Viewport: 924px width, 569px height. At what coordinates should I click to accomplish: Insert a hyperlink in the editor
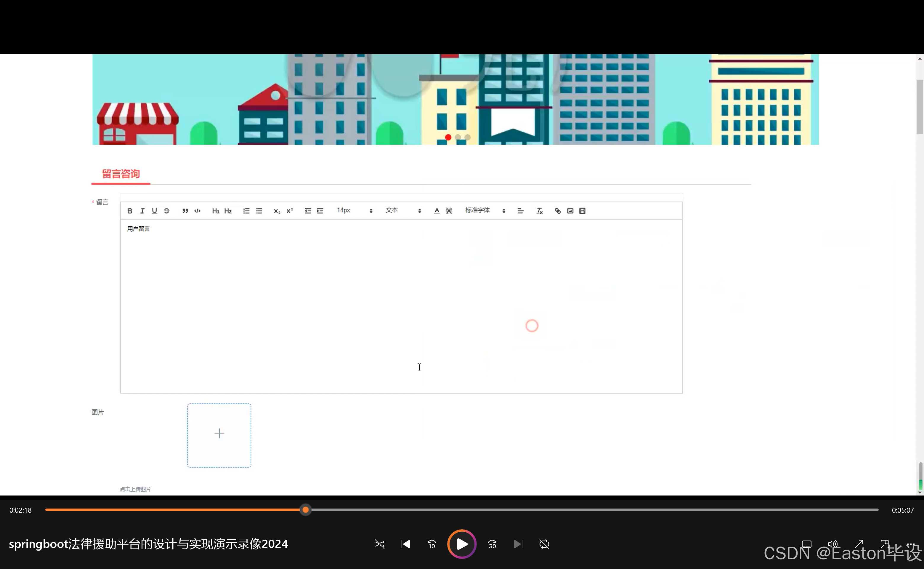click(558, 211)
